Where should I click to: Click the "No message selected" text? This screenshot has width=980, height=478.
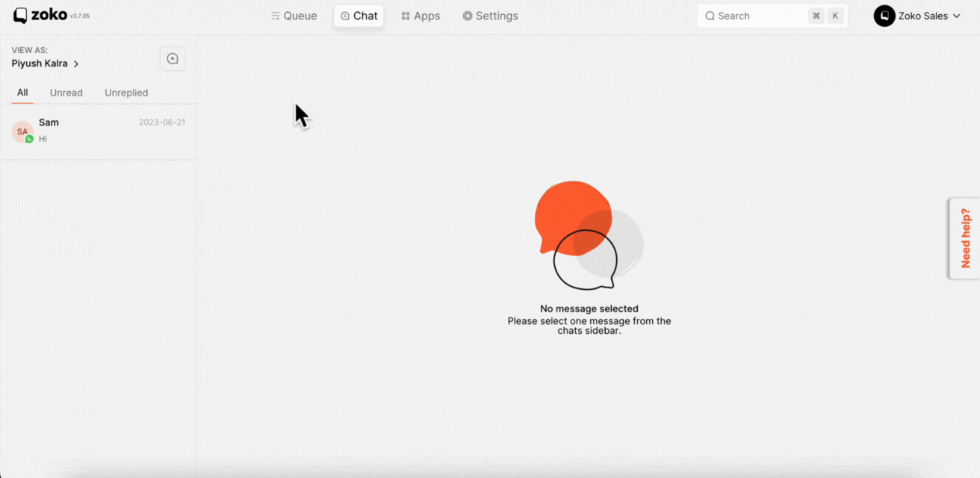589,308
